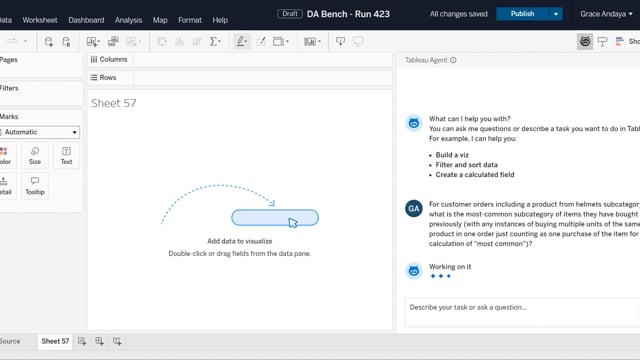Click the Publish button
The width and height of the screenshot is (640, 360).
[x=522, y=14]
